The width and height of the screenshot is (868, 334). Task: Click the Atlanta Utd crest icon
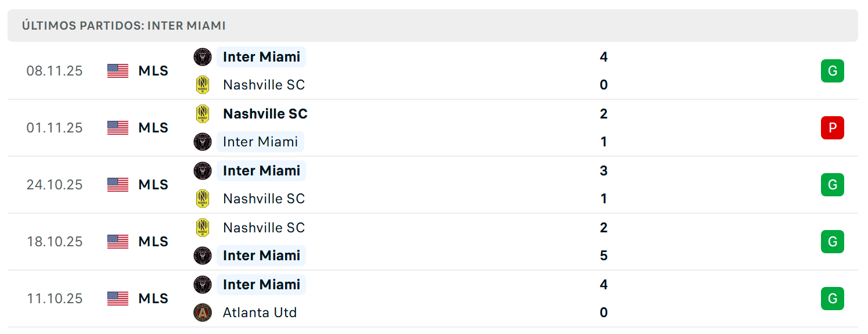(x=203, y=313)
